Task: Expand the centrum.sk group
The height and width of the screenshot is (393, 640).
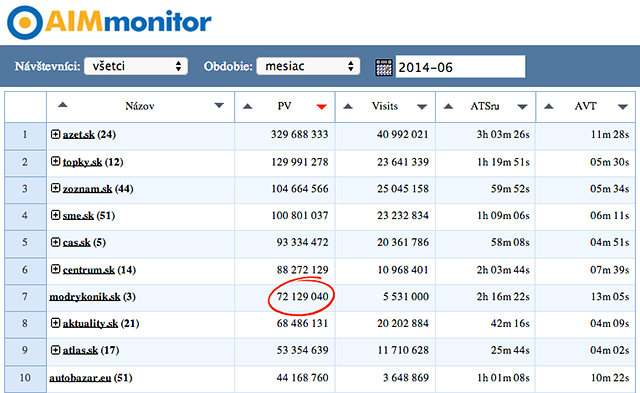Action: pos(56,269)
